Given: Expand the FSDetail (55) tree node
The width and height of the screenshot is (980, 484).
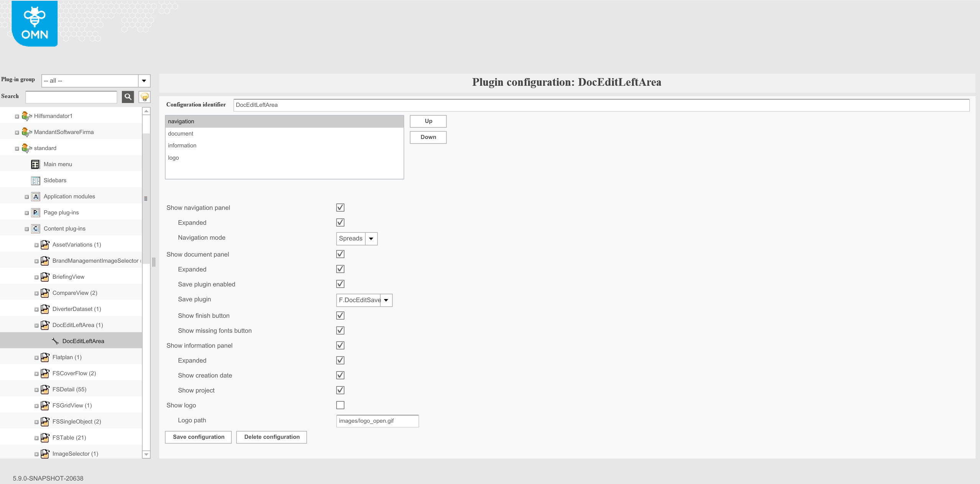Looking at the screenshot, I should 36,389.
